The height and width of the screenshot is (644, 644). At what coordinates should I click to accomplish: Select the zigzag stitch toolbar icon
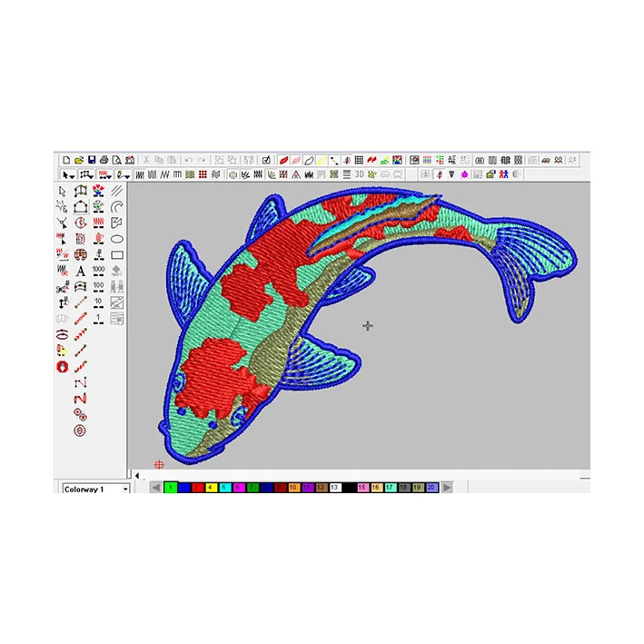164,175
